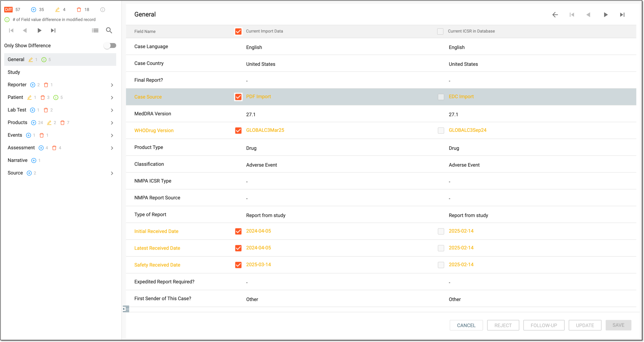Image resolution: width=644 pixels, height=342 pixels.
Task: Click the back arrow in the General header
Action: tap(555, 15)
